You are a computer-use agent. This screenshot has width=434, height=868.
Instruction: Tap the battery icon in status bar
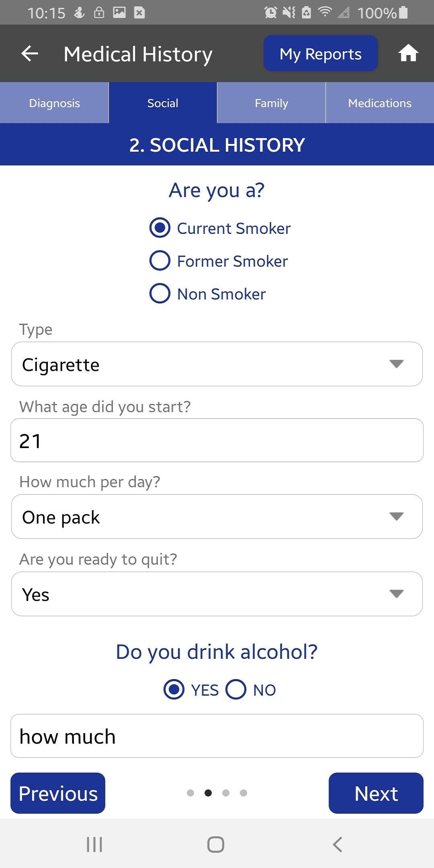[403, 12]
